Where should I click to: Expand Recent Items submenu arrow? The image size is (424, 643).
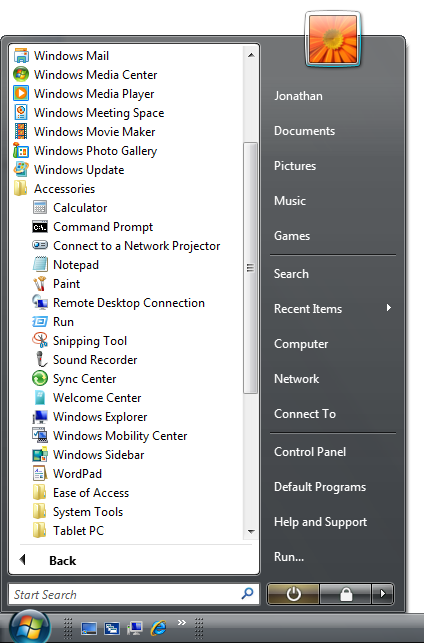[389, 308]
